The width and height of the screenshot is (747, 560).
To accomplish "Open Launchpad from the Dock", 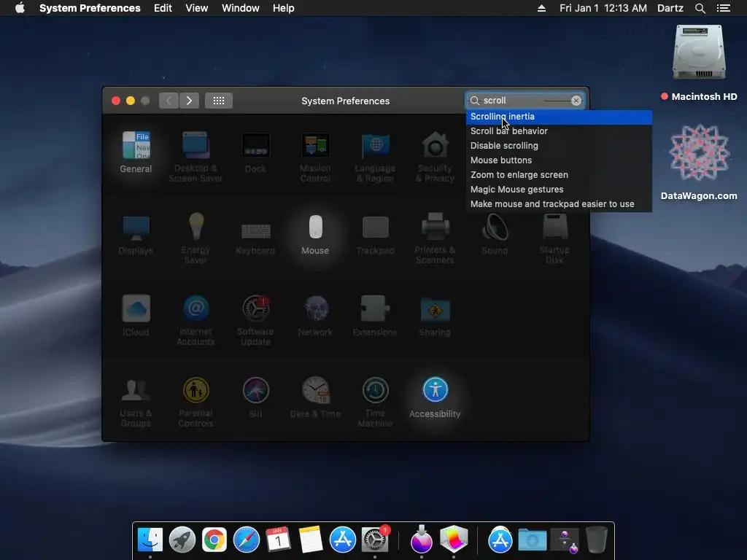I will [182, 540].
